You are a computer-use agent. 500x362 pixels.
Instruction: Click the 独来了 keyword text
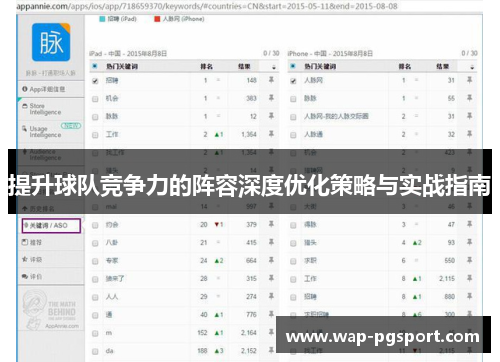pos(115,278)
